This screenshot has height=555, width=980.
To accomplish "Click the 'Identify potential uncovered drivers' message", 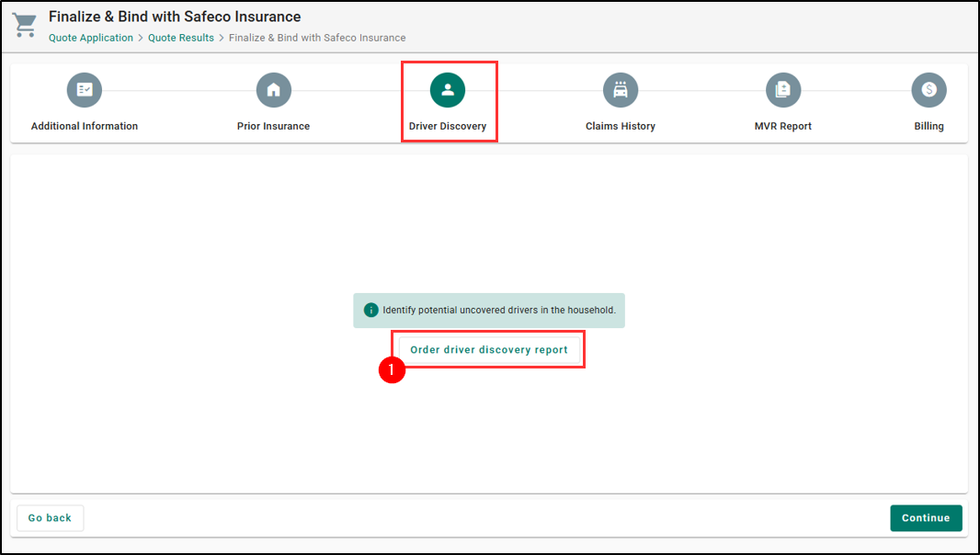I will [499, 310].
